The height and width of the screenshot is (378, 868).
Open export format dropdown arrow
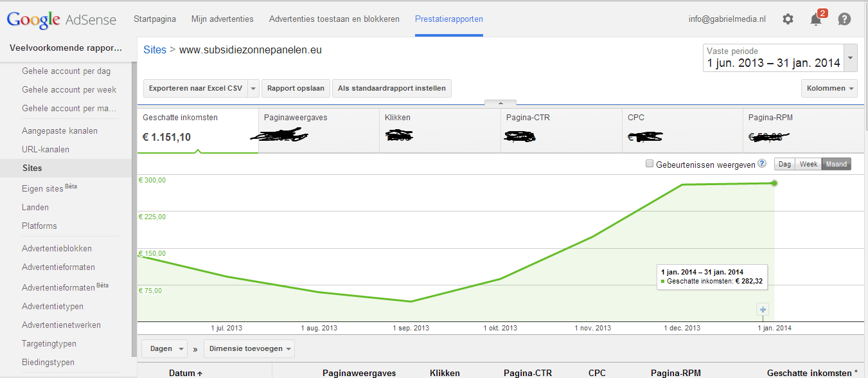point(253,89)
